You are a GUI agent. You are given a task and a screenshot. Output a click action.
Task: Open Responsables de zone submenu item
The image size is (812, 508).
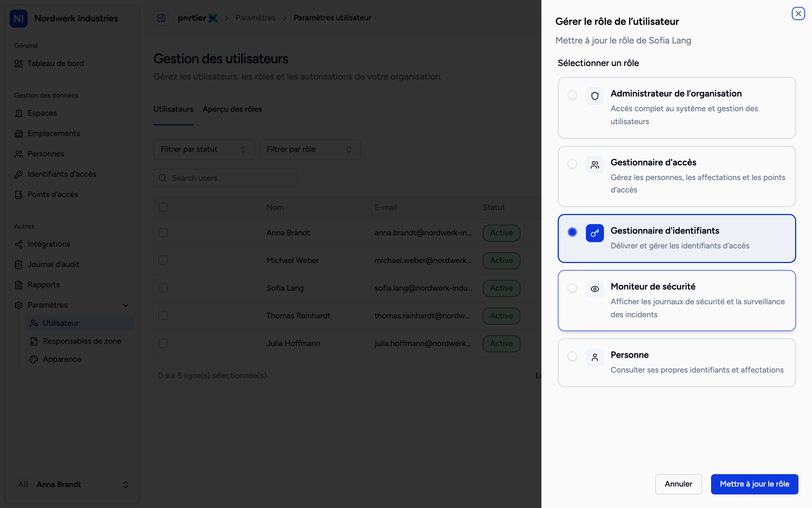click(x=80, y=341)
